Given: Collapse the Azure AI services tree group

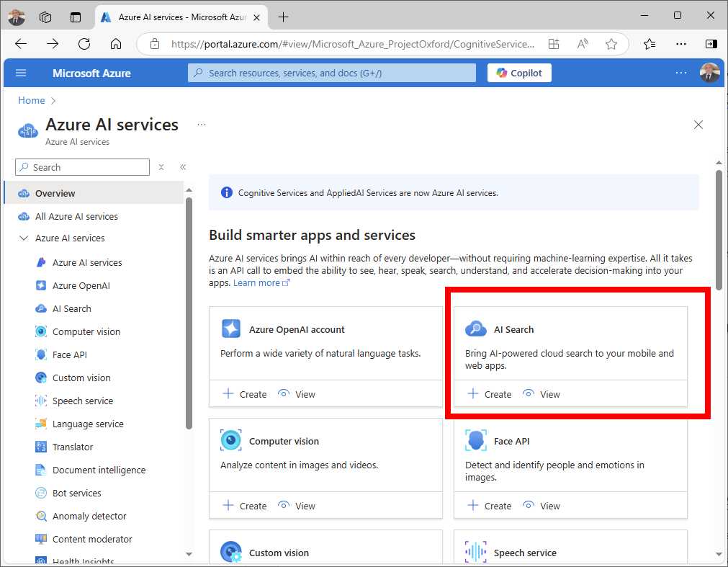Looking at the screenshot, I should click(23, 238).
